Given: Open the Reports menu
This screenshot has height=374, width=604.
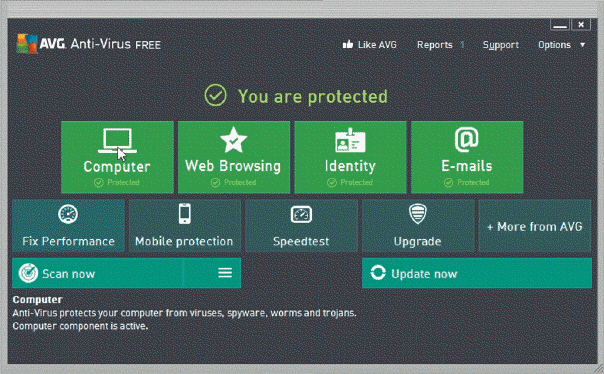Looking at the screenshot, I should 435,45.
